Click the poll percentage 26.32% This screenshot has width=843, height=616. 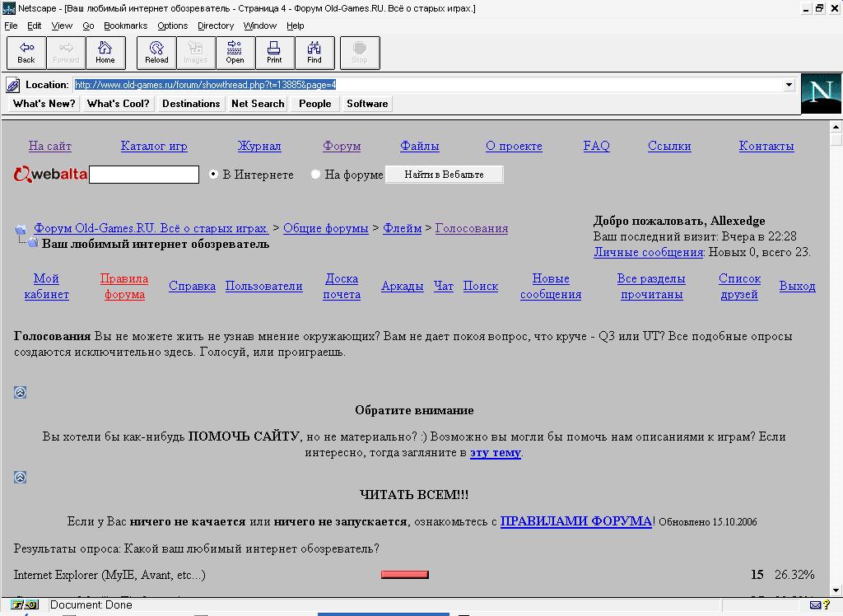[x=794, y=575]
